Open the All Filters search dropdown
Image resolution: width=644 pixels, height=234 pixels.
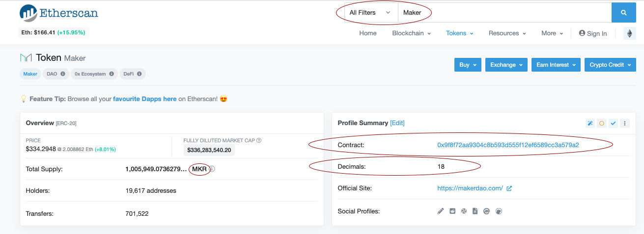click(371, 13)
